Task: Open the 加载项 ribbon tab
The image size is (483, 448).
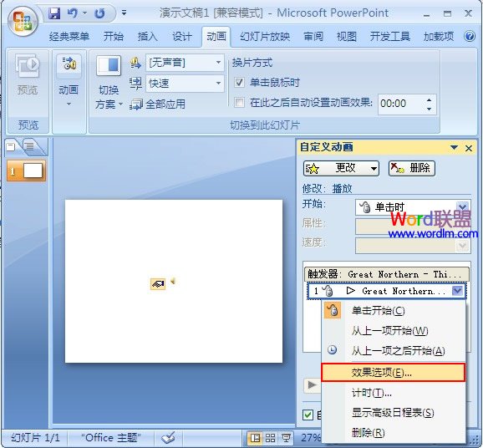Action: click(x=439, y=37)
